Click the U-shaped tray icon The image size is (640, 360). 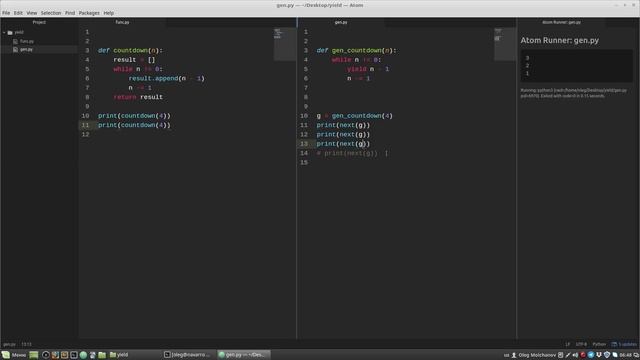tap(599, 355)
